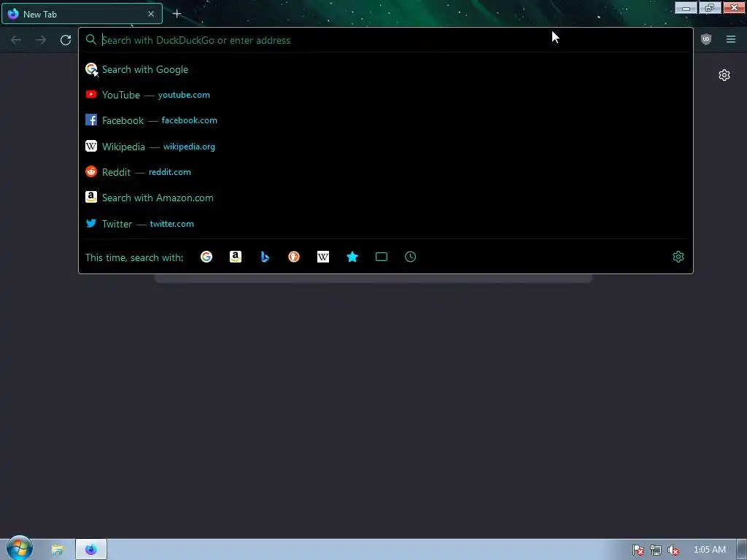The image size is (747, 560).
Task: Open the Wikipedia suggestion row
Action: tap(386, 146)
